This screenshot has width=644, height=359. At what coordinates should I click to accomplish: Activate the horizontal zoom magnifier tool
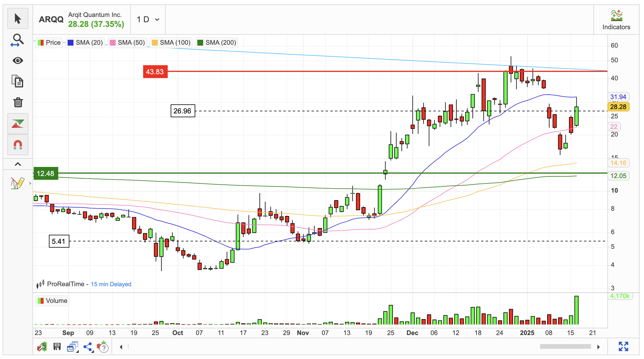tap(18, 40)
